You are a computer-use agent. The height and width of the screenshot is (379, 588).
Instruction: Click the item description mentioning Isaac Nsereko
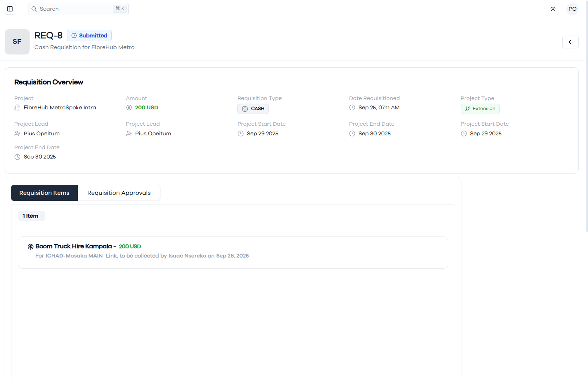pyautogui.click(x=142, y=256)
